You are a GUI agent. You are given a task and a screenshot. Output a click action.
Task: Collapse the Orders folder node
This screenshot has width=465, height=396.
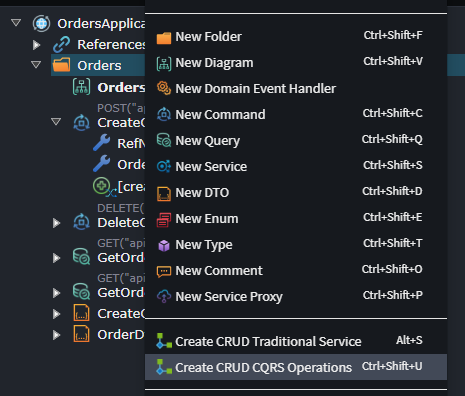click(x=36, y=64)
